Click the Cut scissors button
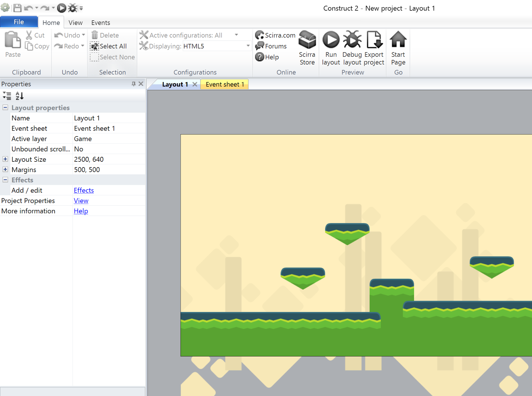The image size is (532, 396). [35, 35]
